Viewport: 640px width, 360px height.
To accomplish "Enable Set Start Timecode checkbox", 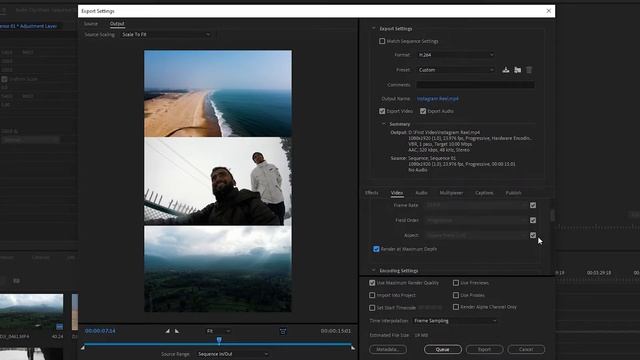I will pyautogui.click(x=372, y=307).
